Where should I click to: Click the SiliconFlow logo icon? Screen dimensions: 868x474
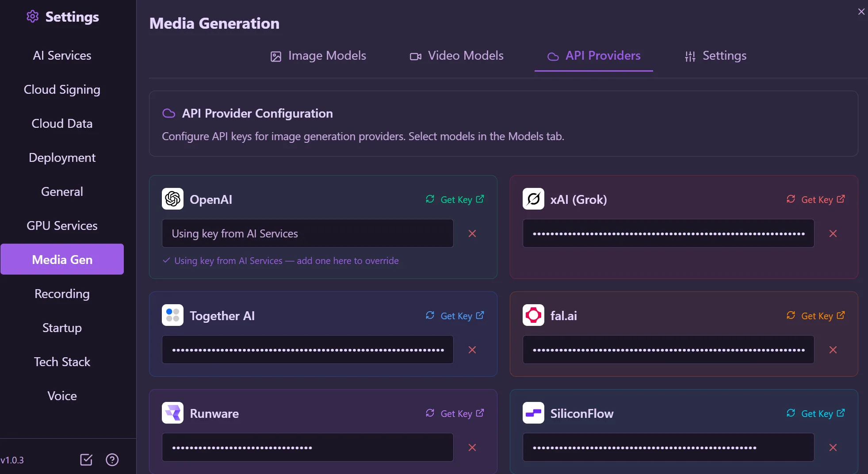(x=533, y=413)
